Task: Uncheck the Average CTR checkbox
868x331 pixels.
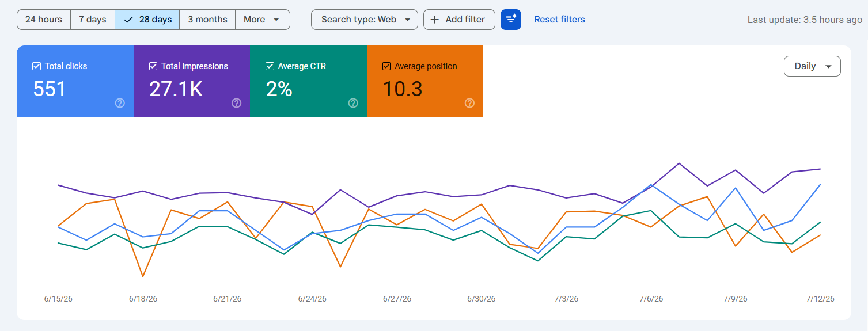Action: coord(270,66)
